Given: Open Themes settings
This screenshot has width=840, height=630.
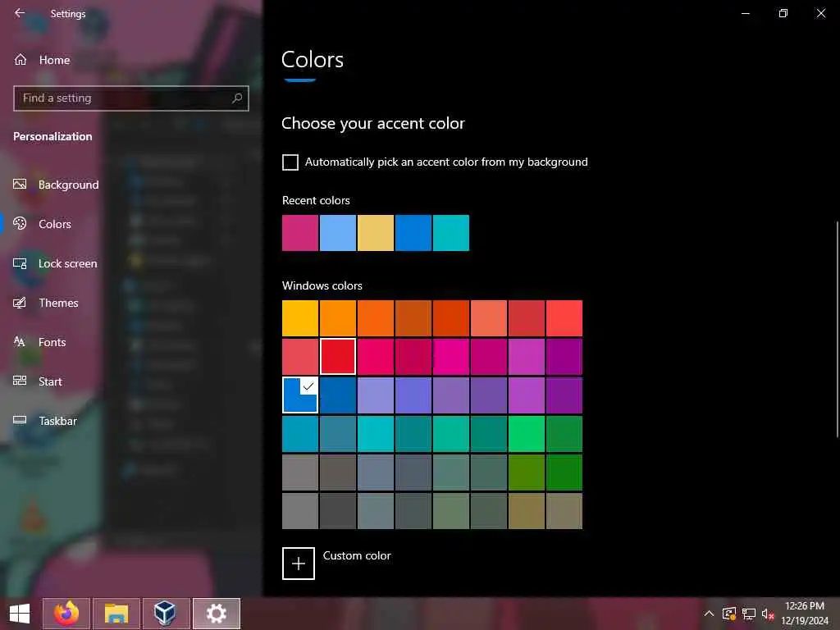Looking at the screenshot, I should 46,303.
